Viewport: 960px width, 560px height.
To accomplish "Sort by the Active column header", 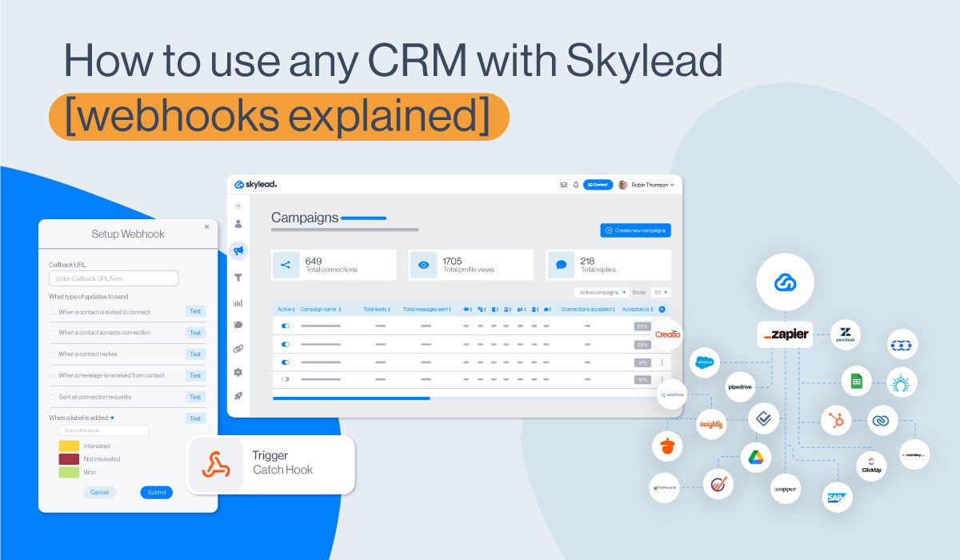I will tap(286, 309).
